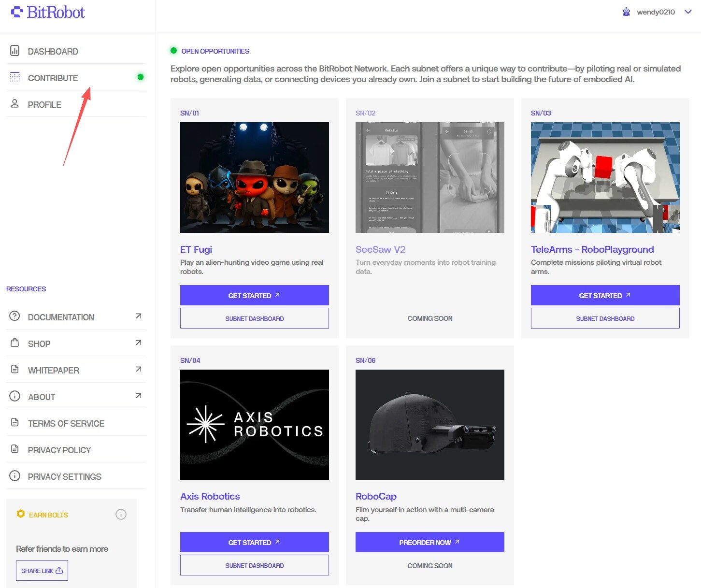Open Subnet Dashboard for ET Fugi
The width and height of the screenshot is (701, 588).
tap(255, 318)
